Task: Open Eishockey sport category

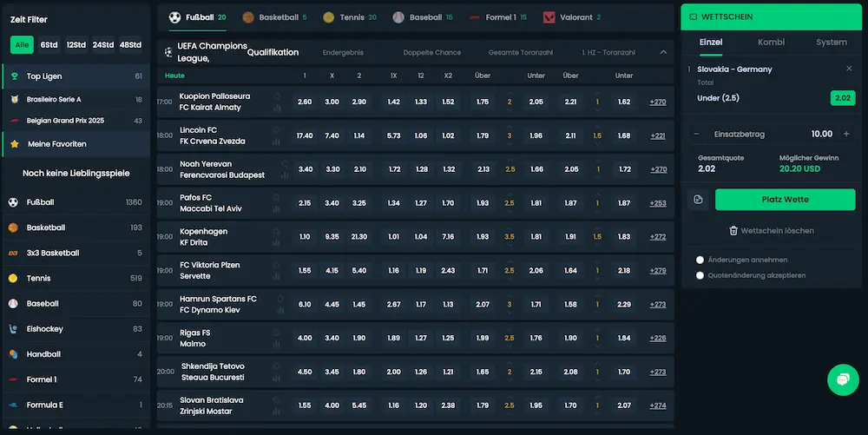Action: pyautogui.click(x=76, y=329)
